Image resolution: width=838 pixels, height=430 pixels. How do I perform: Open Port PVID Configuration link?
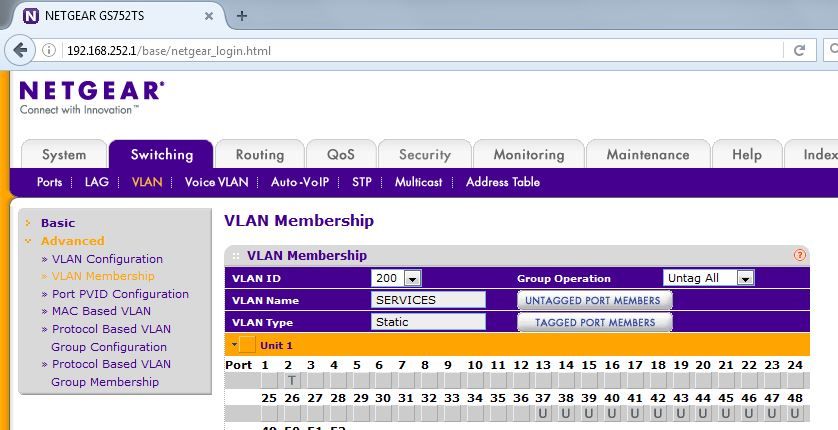[120, 294]
